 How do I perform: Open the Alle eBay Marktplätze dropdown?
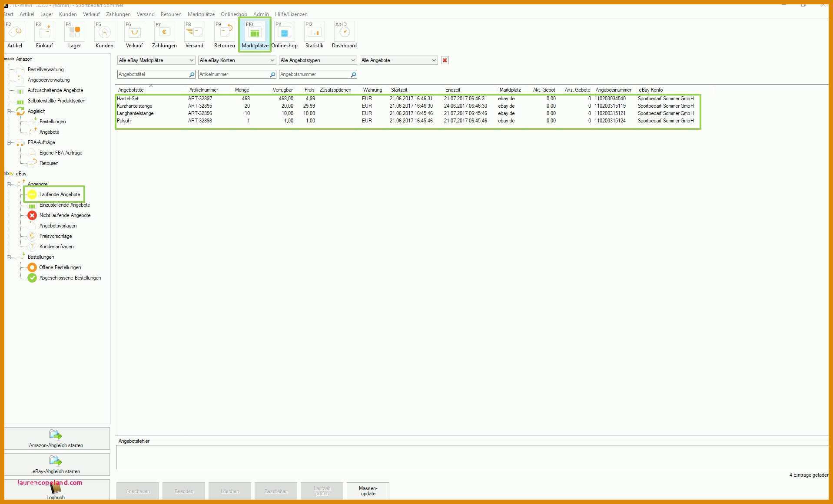tap(156, 60)
